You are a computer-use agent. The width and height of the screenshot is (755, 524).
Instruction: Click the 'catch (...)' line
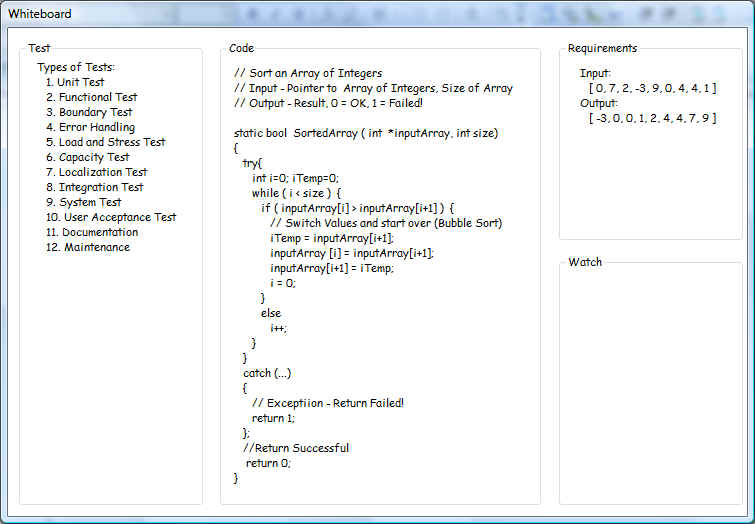click(267, 373)
